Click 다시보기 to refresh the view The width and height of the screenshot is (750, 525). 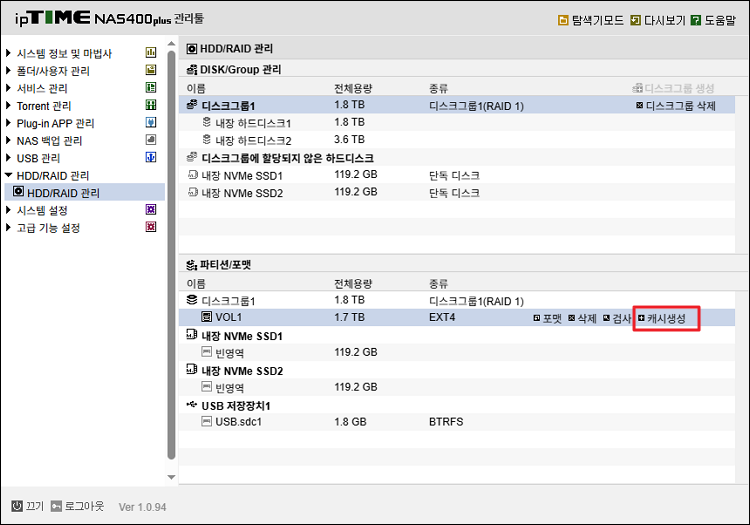[x=656, y=20]
